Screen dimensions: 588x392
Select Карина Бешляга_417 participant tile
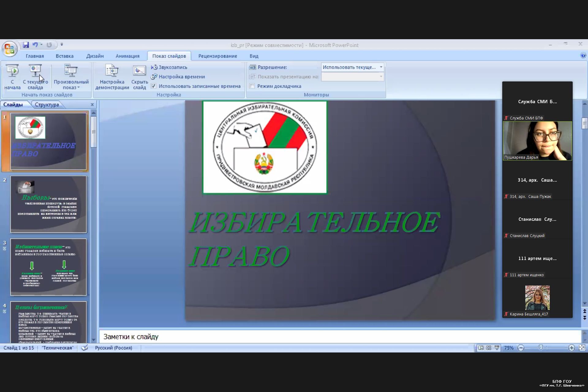click(537, 298)
